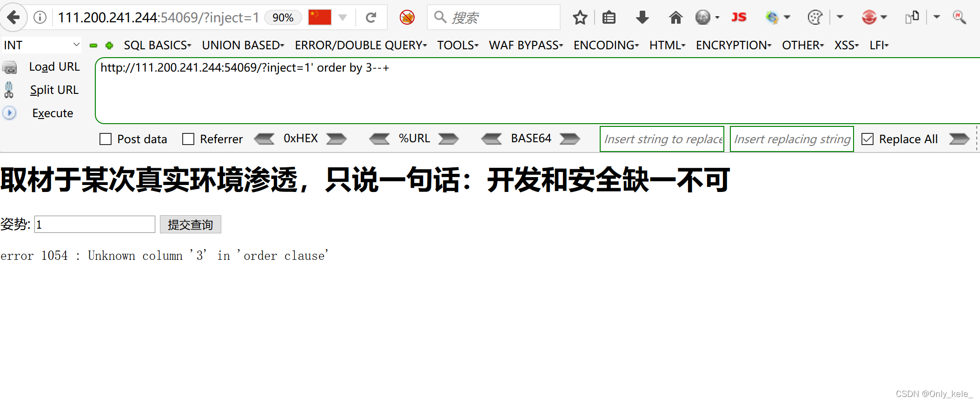Open downloads with the down arrow icon

(x=642, y=18)
